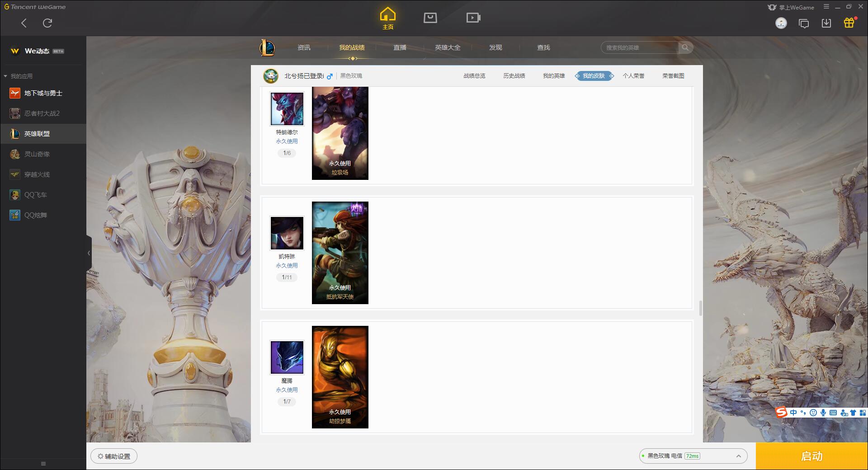Click the search magnifier button
Image resolution: width=868 pixels, height=470 pixels.
point(685,47)
